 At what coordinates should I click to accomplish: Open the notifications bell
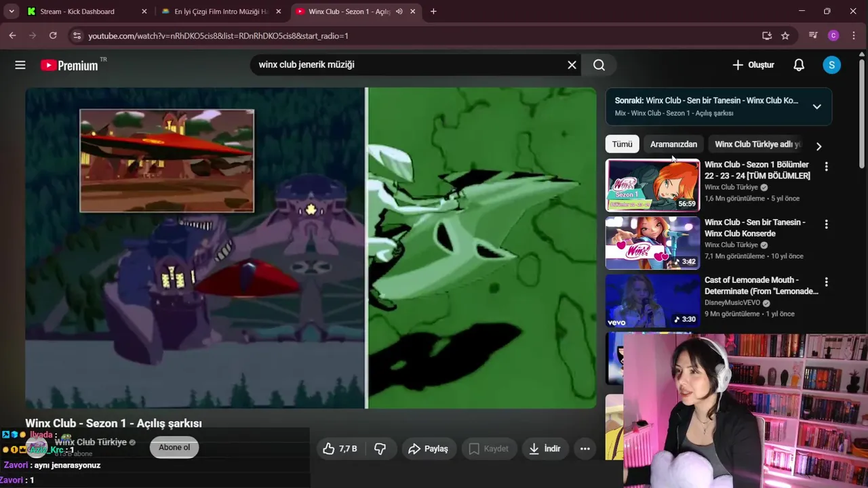pos(799,65)
